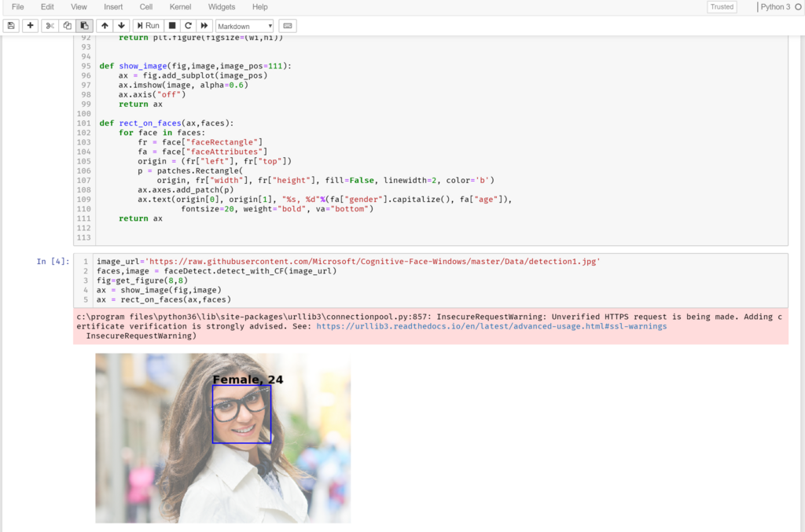Click the output image of the detected face
This screenshot has height=532, width=805.
222,438
